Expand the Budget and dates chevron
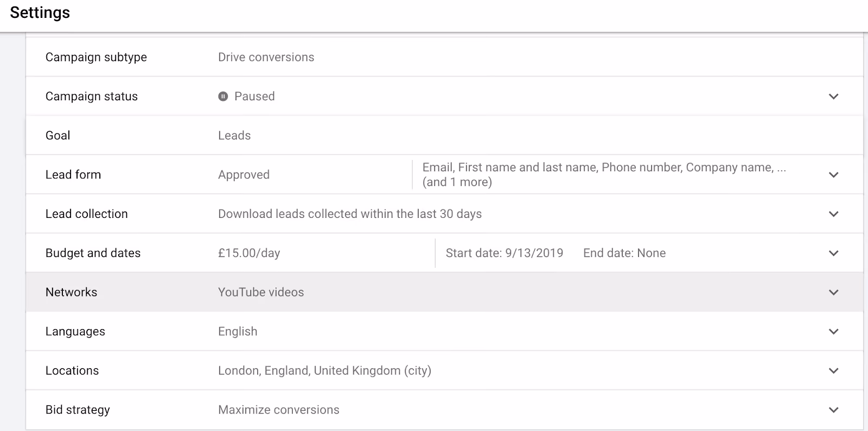Viewport: 868px width, 431px height. [834, 253]
